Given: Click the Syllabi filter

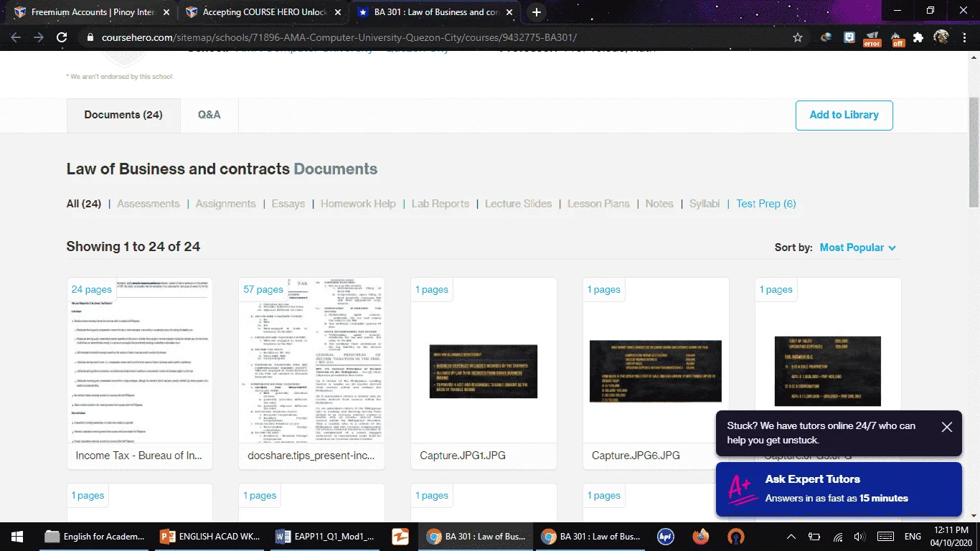Looking at the screenshot, I should tap(705, 204).
